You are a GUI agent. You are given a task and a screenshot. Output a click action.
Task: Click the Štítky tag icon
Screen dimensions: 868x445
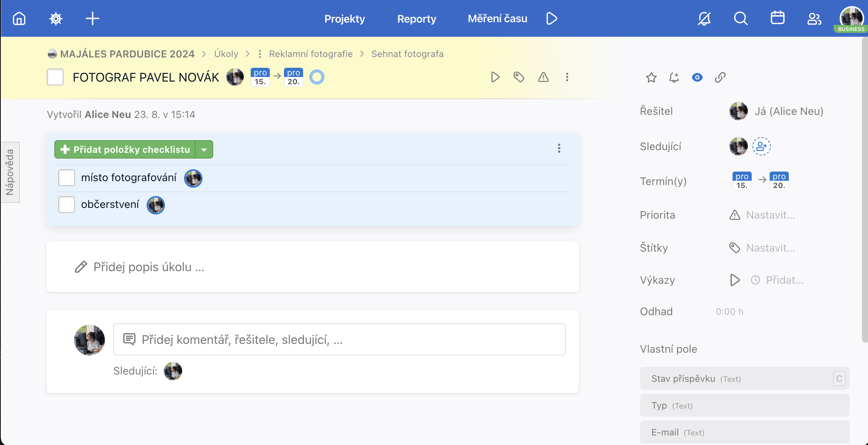pyautogui.click(x=735, y=248)
